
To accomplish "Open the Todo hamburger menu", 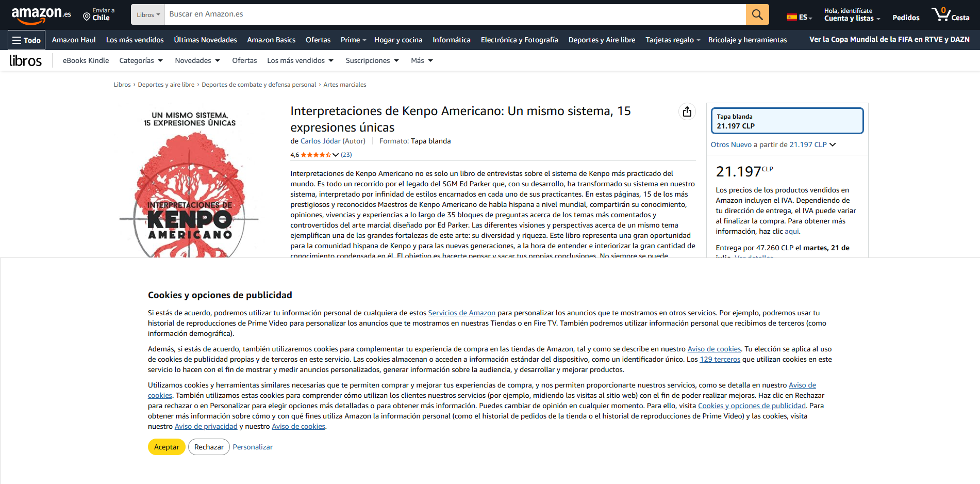I will 26,40.
